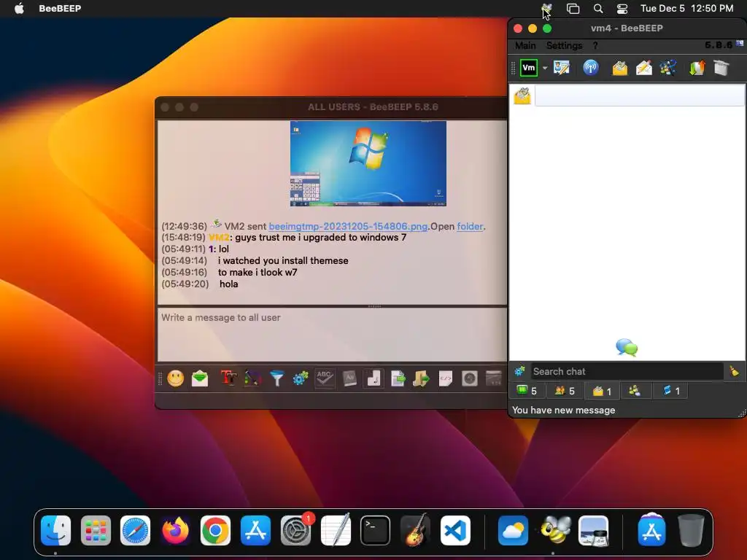The height and width of the screenshot is (560, 747).
Task: Toggle ABC spell checking in chat toolbar
Action: pyautogui.click(x=325, y=378)
